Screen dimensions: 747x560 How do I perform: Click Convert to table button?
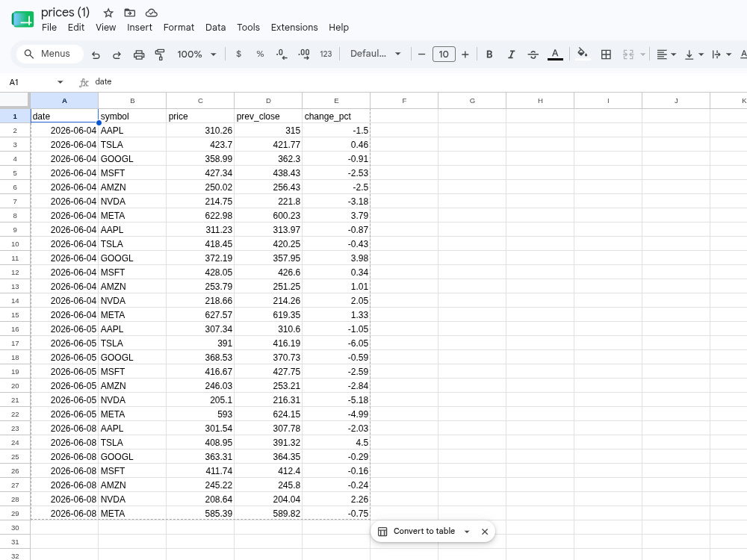click(x=417, y=532)
